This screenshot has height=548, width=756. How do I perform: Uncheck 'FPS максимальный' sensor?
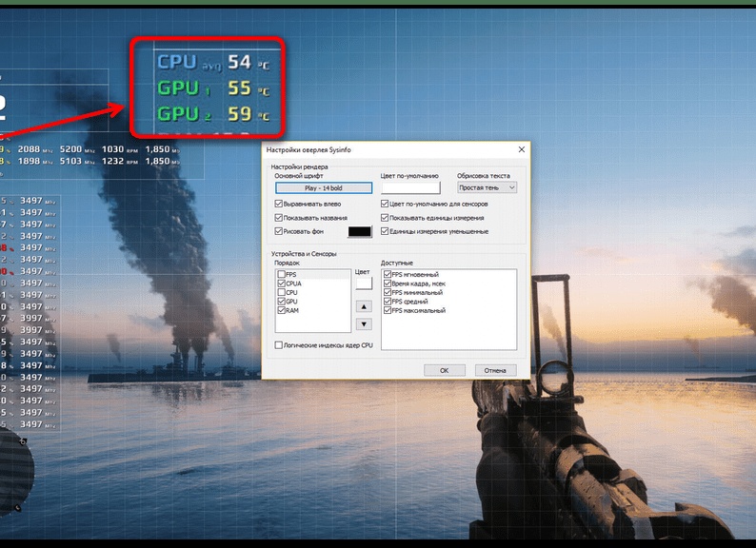tap(388, 310)
